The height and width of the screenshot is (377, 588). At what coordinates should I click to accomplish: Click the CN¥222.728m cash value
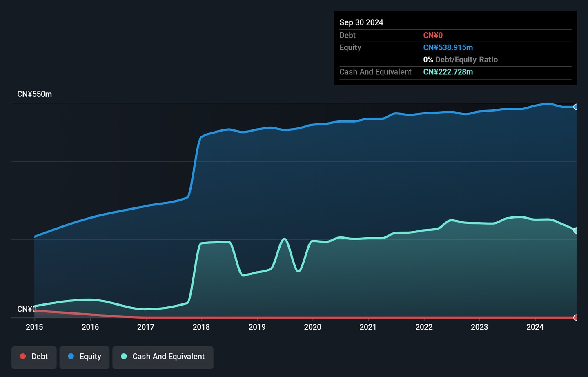tap(448, 72)
